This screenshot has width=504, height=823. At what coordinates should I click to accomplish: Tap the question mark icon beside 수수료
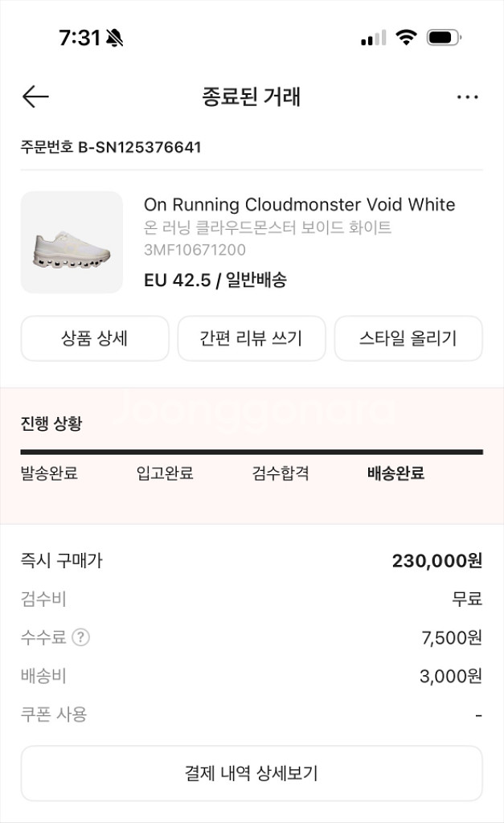pyautogui.click(x=80, y=637)
